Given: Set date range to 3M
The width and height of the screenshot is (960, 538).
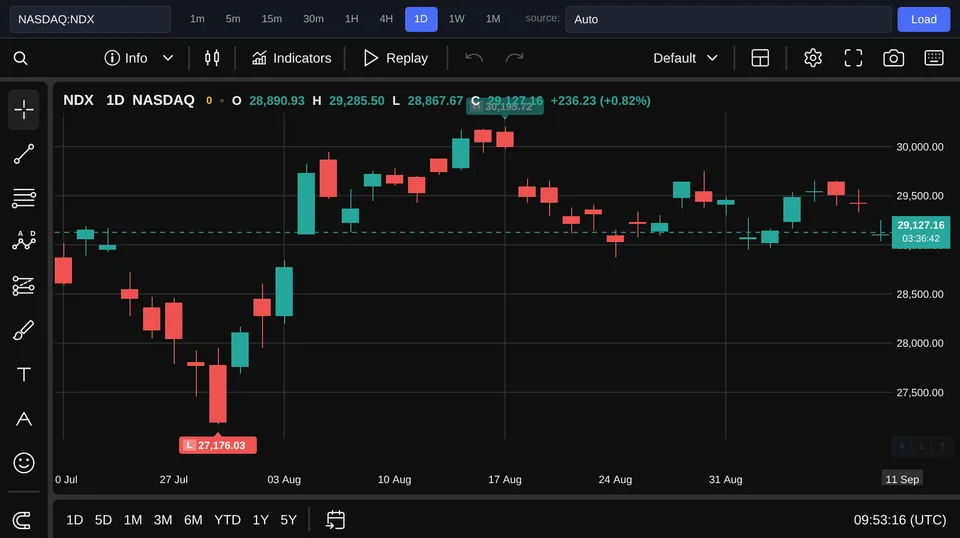Looking at the screenshot, I should 163,520.
